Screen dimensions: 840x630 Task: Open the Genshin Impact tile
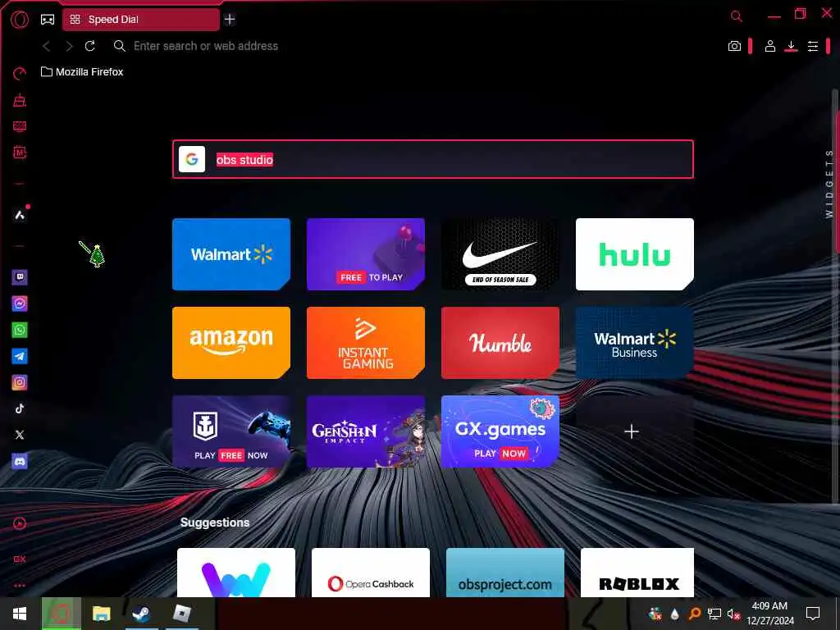coord(366,431)
